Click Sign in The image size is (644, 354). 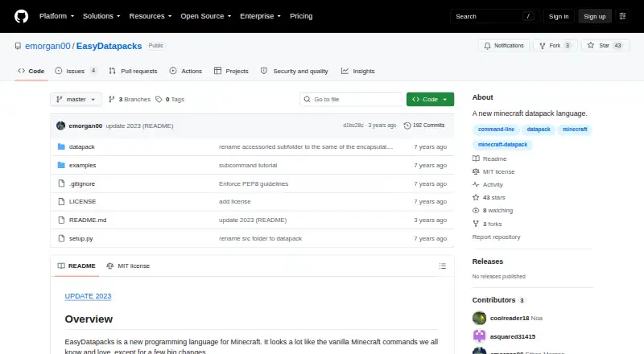(x=559, y=16)
